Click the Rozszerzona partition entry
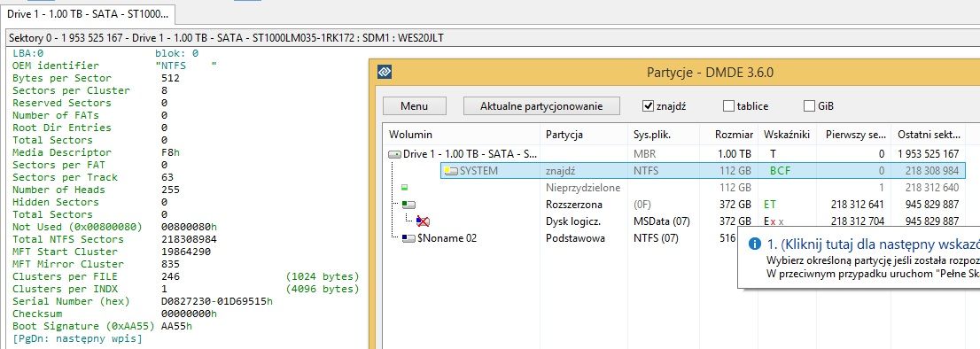The image size is (980, 349). tap(574, 204)
